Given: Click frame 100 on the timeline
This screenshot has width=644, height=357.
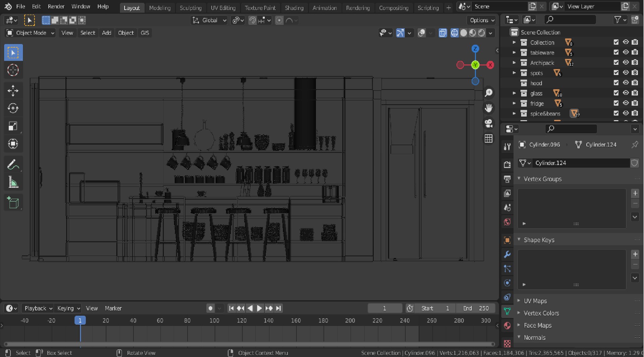Looking at the screenshot, I should coord(214,320).
